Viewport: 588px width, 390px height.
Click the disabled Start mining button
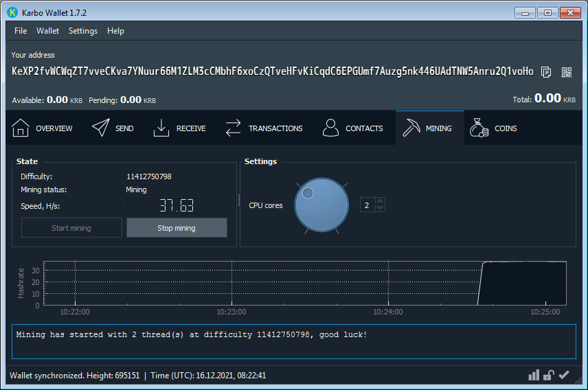[71, 228]
